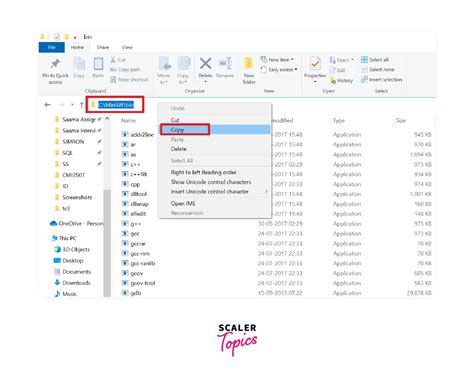The image size is (474, 383).
Task: Open Saama Intervi folder in sidebar
Action: coord(79,130)
